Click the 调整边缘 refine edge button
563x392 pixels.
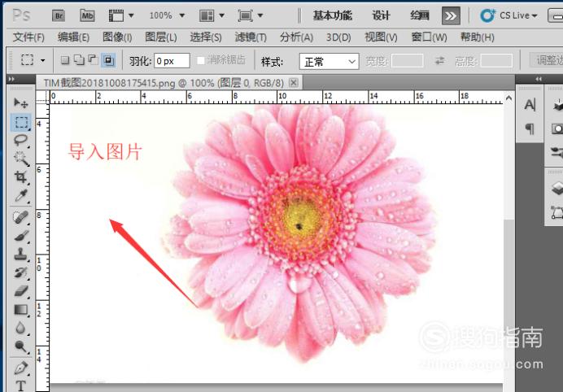[547, 60]
